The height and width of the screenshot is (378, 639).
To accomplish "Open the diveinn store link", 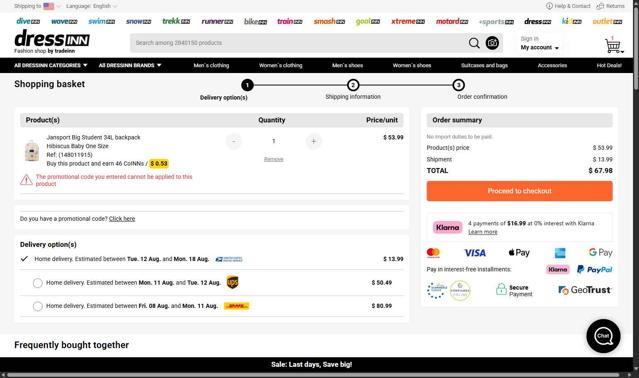I will (28, 21).
